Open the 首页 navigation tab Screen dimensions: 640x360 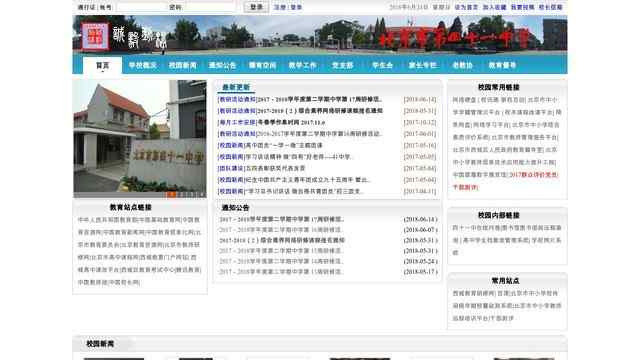[x=102, y=65]
